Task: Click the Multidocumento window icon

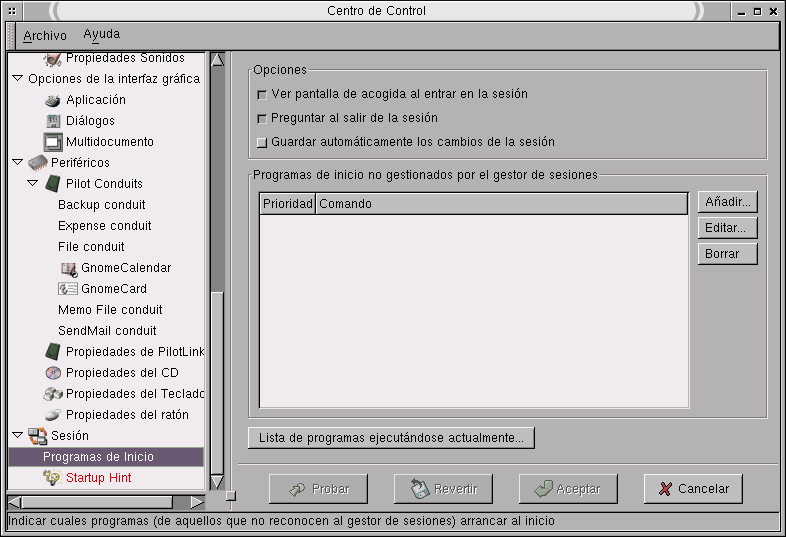Action: tap(53, 142)
